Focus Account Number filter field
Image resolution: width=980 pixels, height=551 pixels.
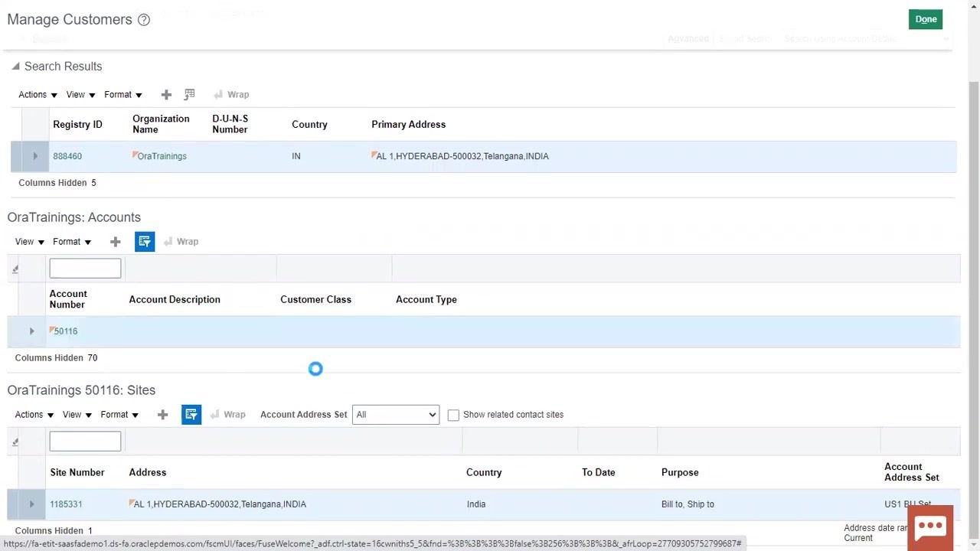coord(85,268)
